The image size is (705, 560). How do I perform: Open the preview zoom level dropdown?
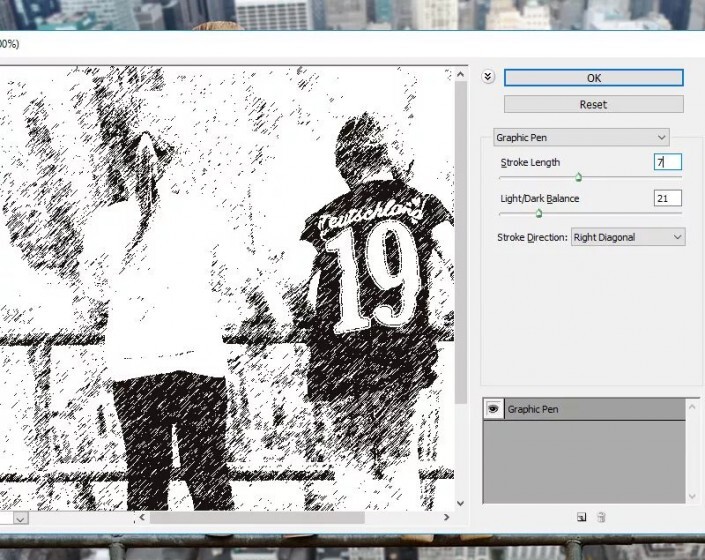coord(19,518)
